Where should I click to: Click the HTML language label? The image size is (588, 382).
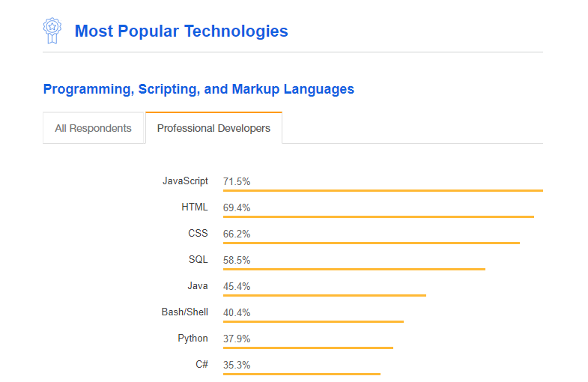tap(195, 207)
